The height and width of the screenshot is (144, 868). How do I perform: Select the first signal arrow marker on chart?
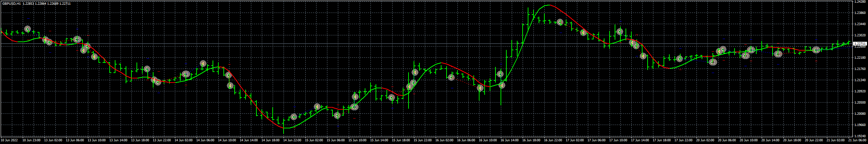coord(28,29)
